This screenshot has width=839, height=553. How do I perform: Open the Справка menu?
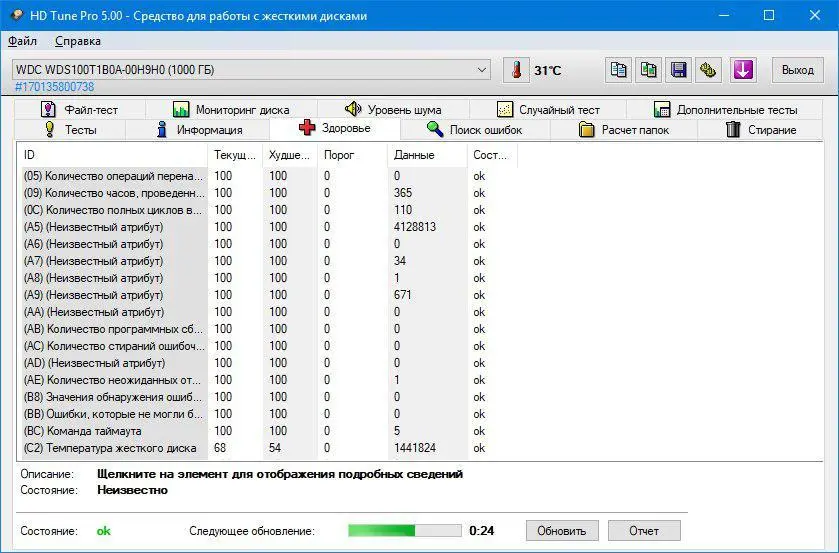(78, 41)
